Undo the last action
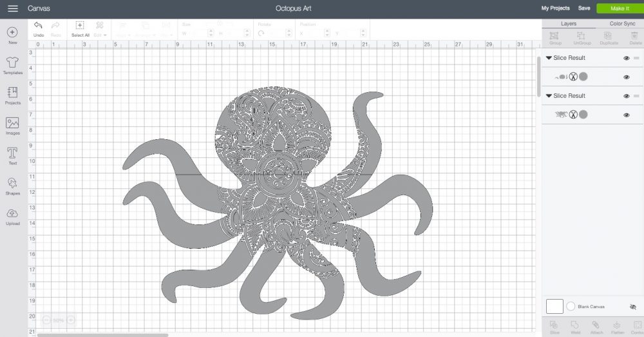 tap(38, 26)
